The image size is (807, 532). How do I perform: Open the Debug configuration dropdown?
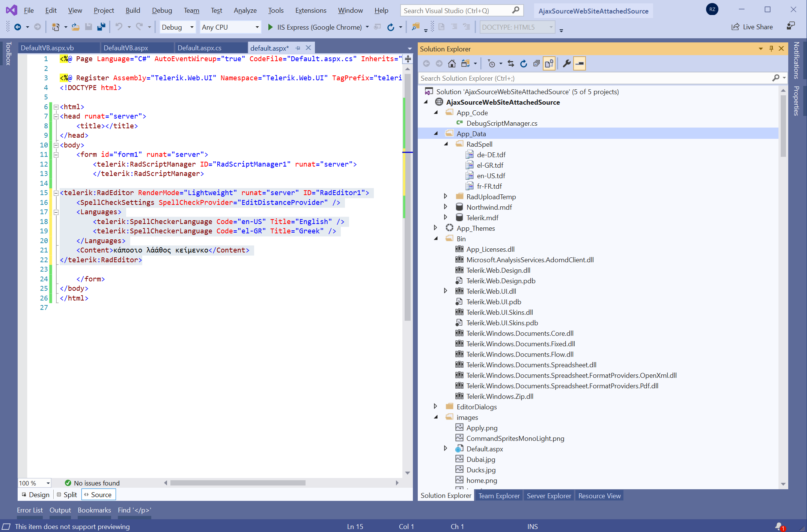click(192, 27)
